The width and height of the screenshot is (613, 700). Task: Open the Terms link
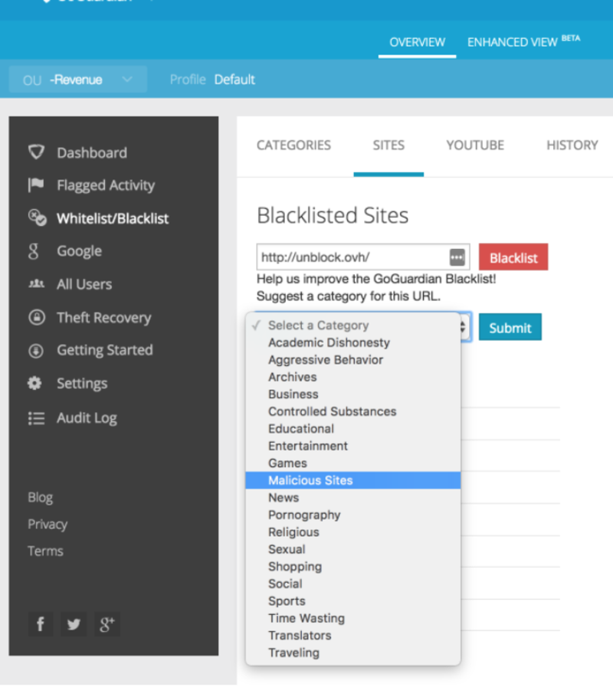(45, 551)
